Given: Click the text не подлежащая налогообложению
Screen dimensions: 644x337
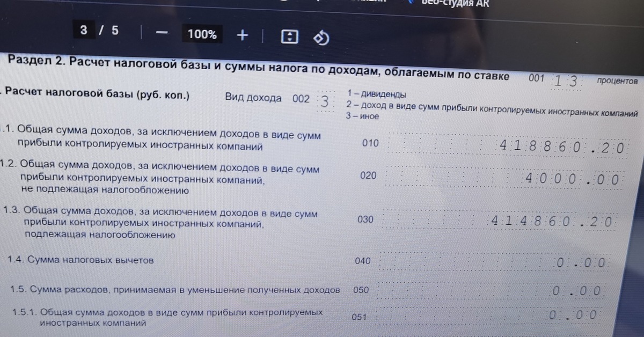Looking at the screenshot, I should coord(105,190).
